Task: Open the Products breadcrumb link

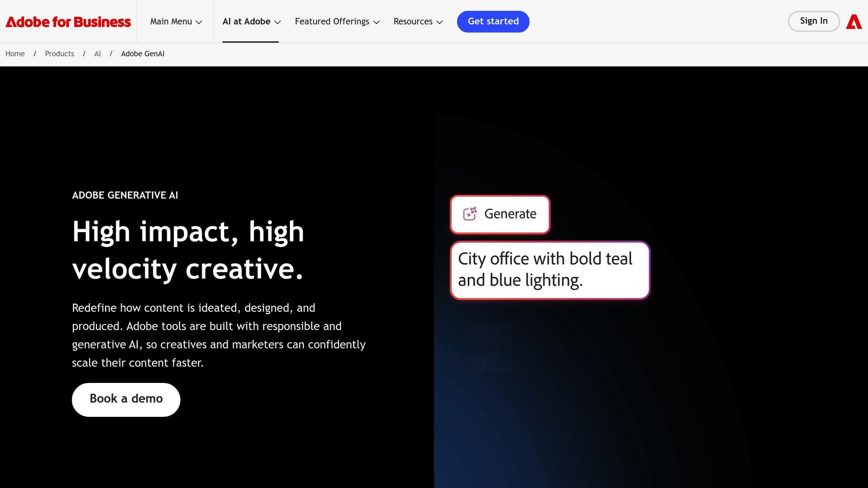Action: click(59, 54)
